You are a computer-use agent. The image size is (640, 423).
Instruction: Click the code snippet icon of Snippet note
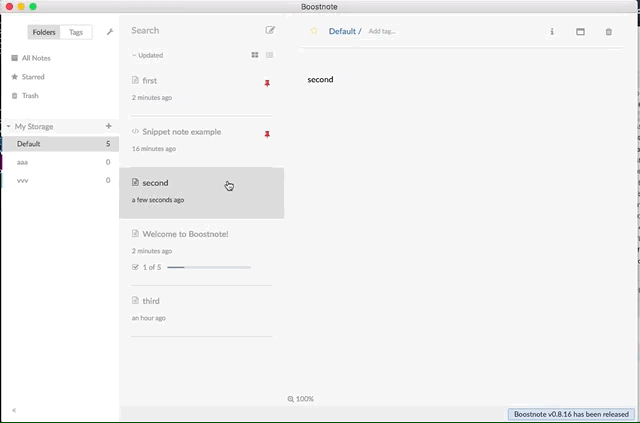135,131
